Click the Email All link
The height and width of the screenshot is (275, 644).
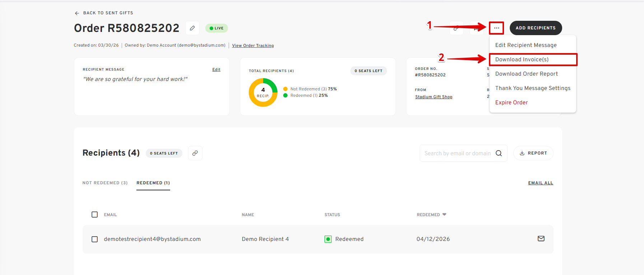[x=541, y=183]
